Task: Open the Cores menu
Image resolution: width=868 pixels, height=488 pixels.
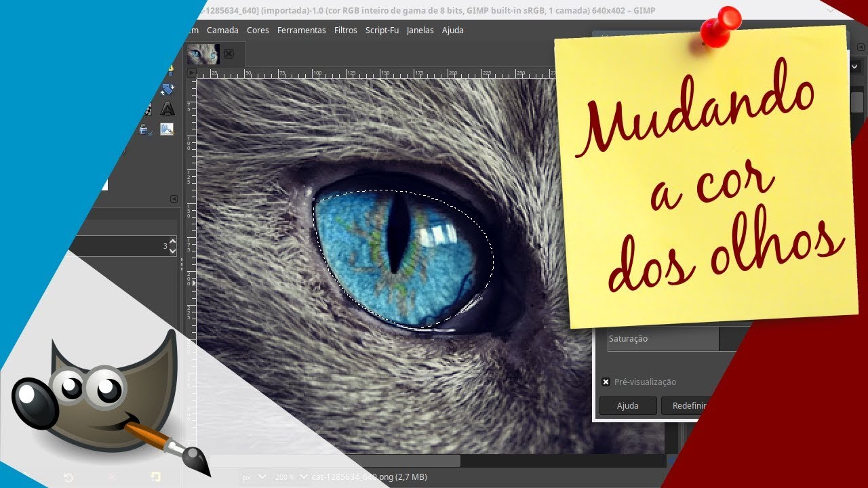Action: [x=258, y=30]
